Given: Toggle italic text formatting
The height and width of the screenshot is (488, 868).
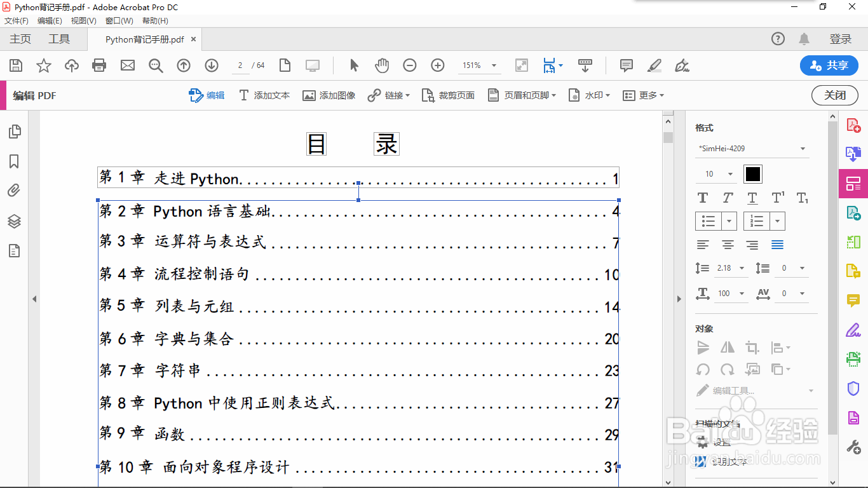Looking at the screenshot, I should click(728, 198).
